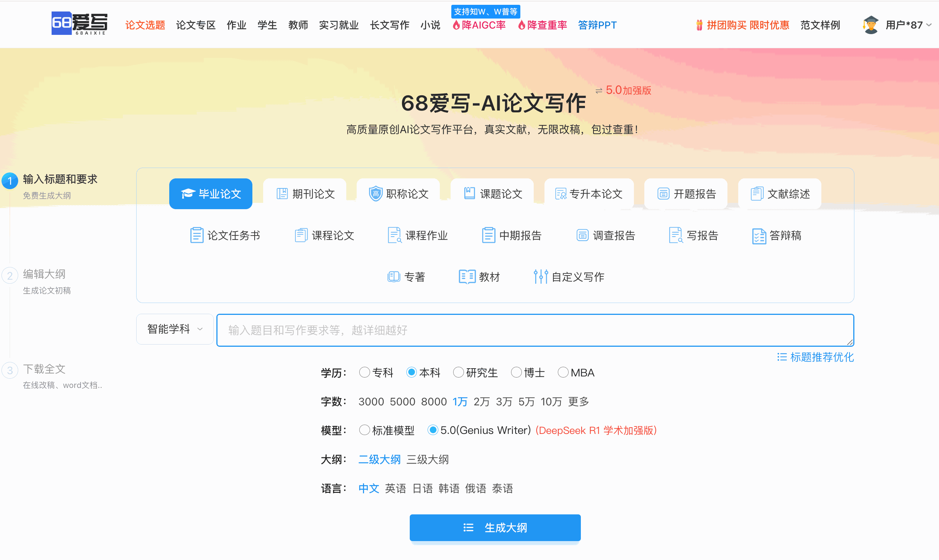Click the user avatar icon
939x560 pixels.
[871, 25]
